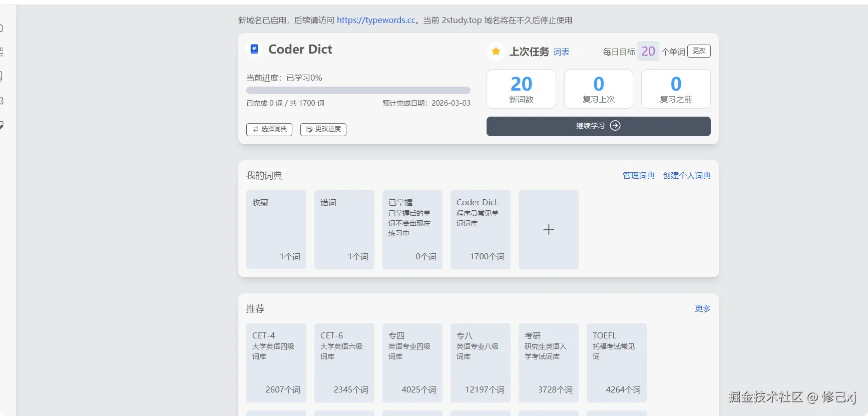Viewport: 868px width, 416px height.
Task: Click the blue book icon beside Coder Dict title
Action: coord(254,49)
